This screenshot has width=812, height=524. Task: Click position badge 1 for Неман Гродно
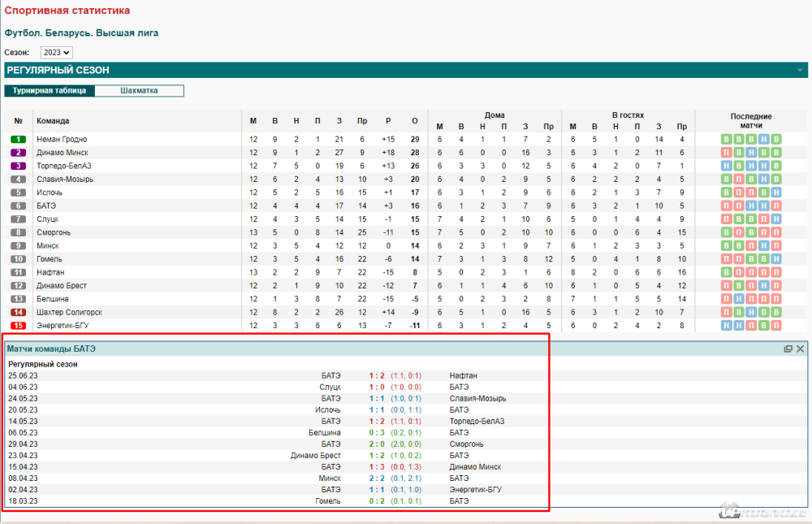tap(19, 140)
